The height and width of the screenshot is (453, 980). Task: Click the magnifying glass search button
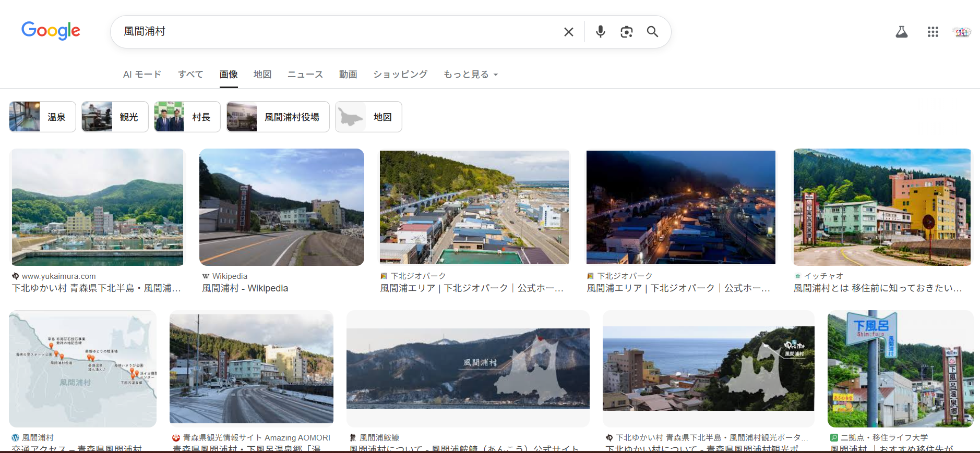pos(652,32)
